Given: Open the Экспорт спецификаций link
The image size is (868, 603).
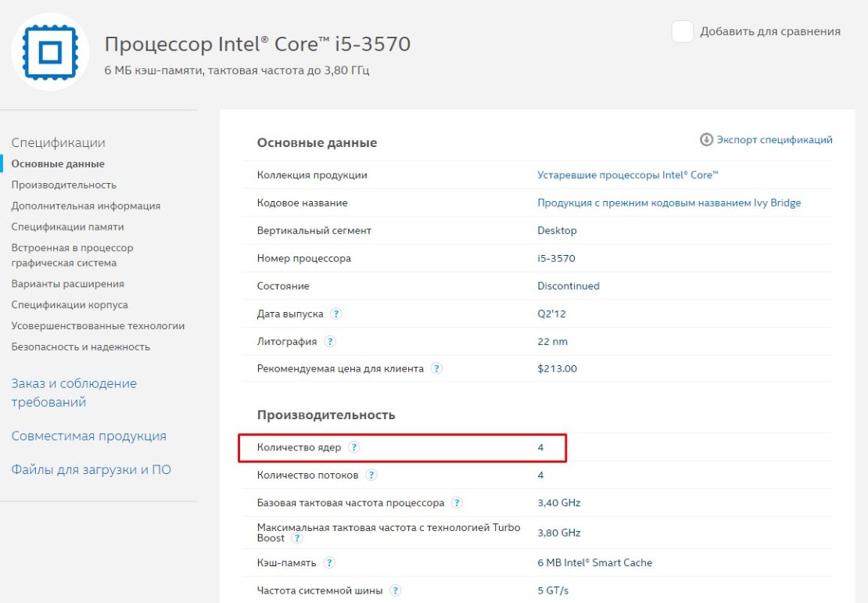Looking at the screenshot, I should (774, 139).
